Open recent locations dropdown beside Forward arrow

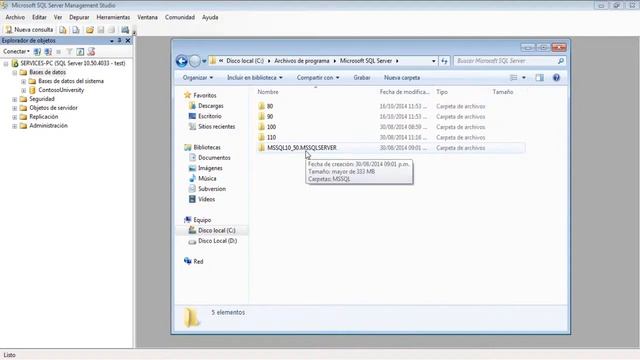coord(204,61)
